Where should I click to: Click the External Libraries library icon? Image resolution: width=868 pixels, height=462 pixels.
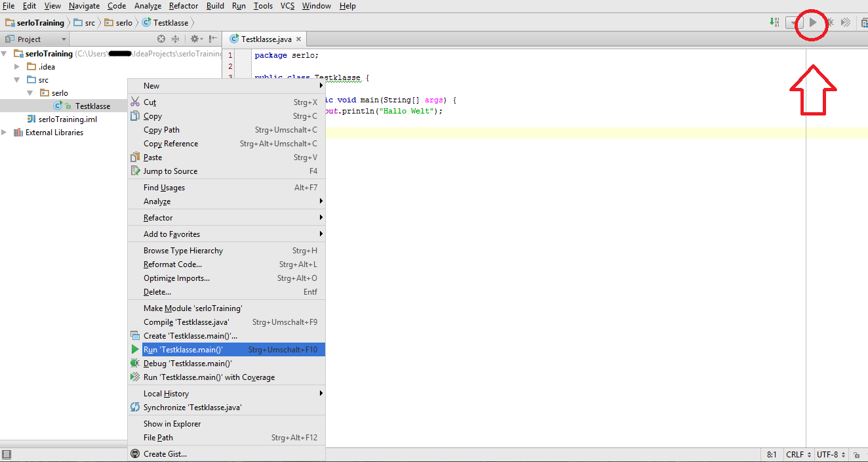pyautogui.click(x=18, y=133)
